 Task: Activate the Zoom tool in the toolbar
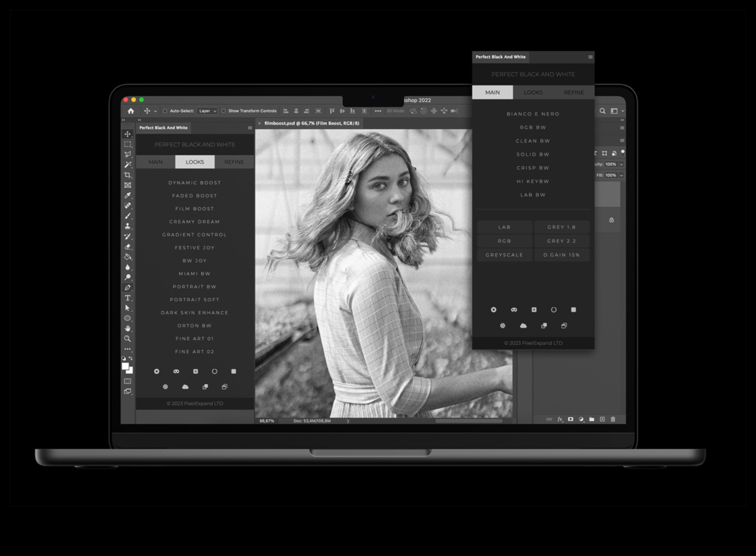point(127,339)
